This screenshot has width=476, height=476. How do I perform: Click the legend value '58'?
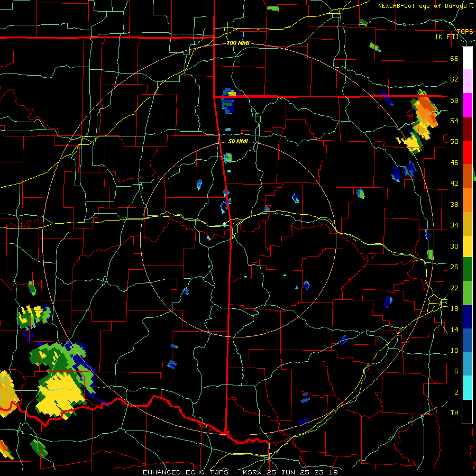(454, 100)
